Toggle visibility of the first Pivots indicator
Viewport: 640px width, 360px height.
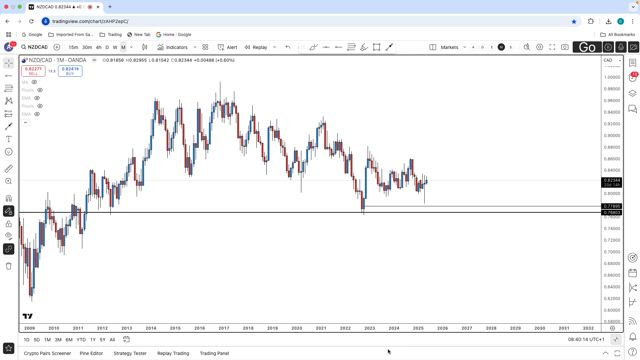tap(40, 90)
